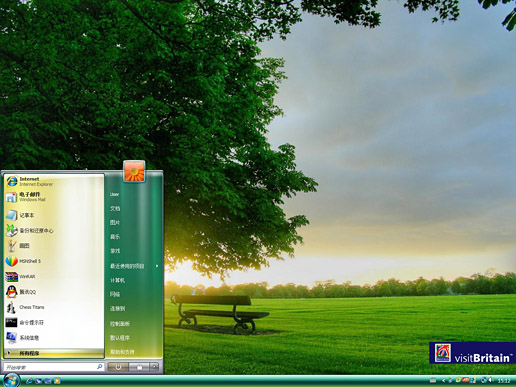Image resolution: width=516 pixels, height=387 pixels.
Task: Click the lock button in Start menu
Action: [139, 367]
